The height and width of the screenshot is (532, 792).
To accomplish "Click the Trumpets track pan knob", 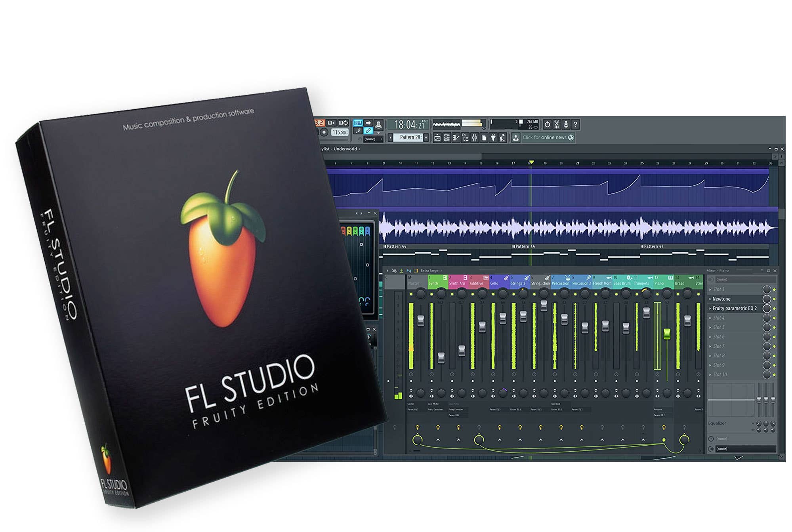I will [646, 294].
